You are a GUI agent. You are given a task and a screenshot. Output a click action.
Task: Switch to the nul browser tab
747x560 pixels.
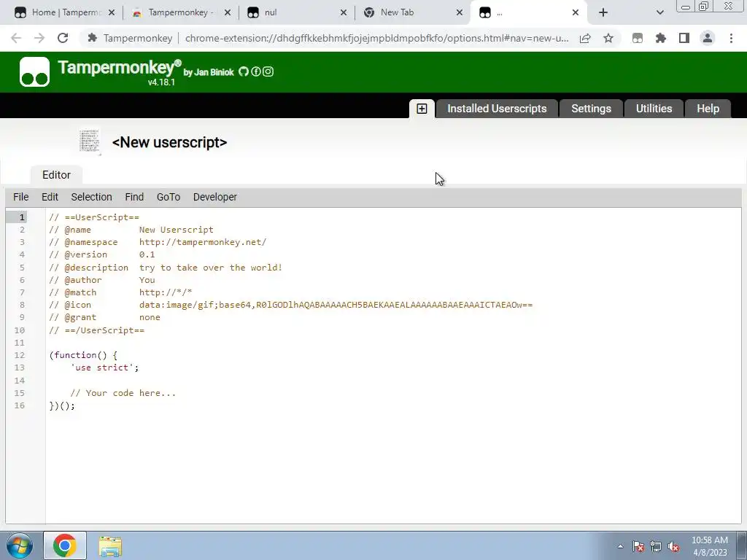(295, 12)
